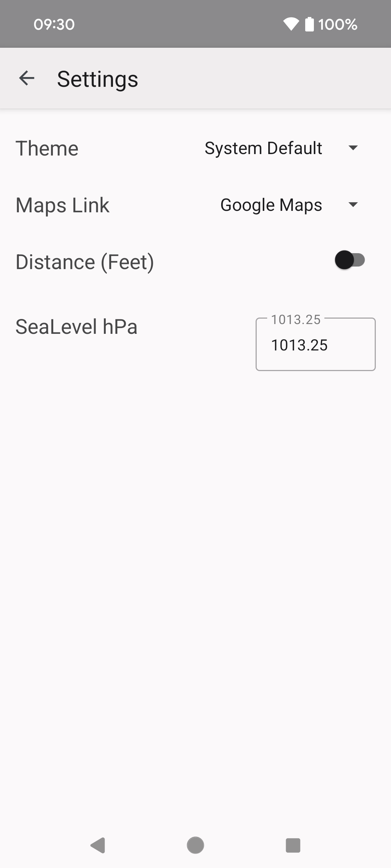Tap the Wi-Fi status icon
Viewport: 391px width, 868px height.
(x=291, y=24)
